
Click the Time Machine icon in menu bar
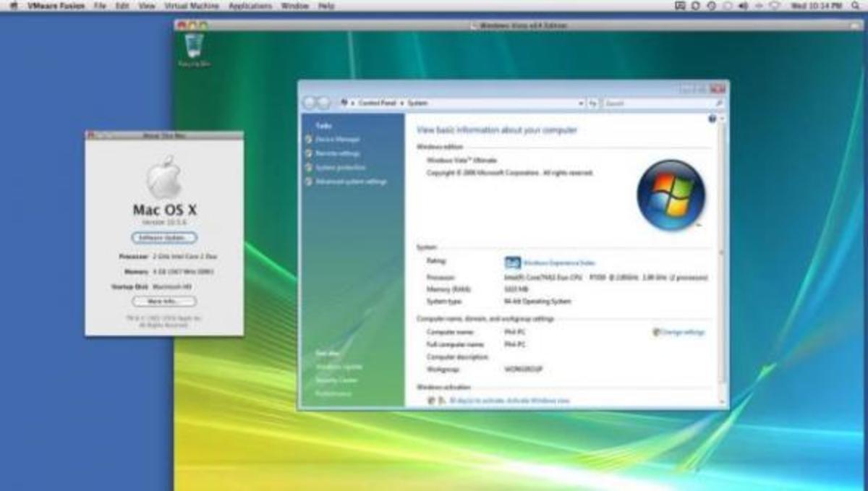pyautogui.click(x=711, y=6)
